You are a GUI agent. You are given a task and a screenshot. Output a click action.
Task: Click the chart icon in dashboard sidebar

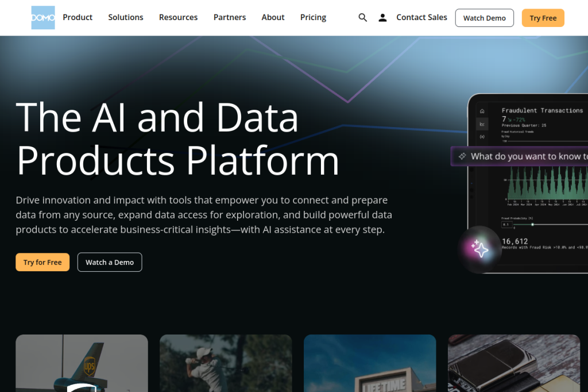(482, 124)
